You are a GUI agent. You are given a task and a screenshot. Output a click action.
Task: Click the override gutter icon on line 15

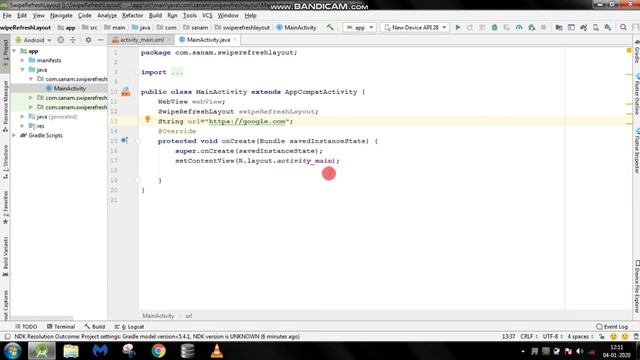124,140
